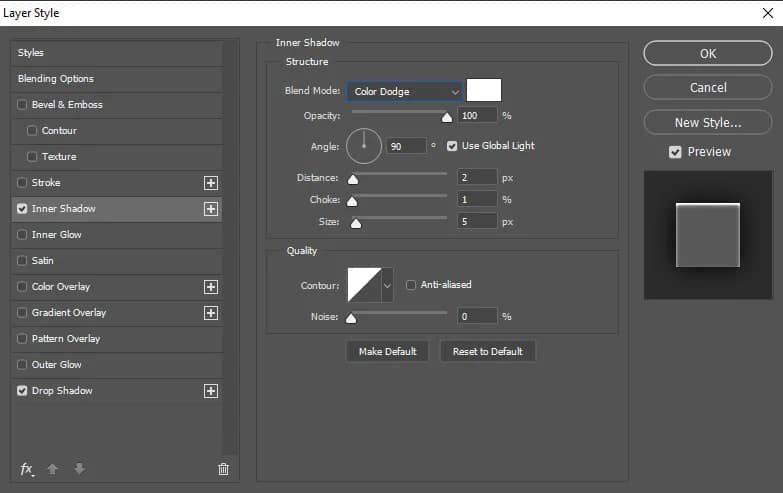This screenshot has height=493, width=783.
Task: Click the Opacity value field
Action: (477, 115)
